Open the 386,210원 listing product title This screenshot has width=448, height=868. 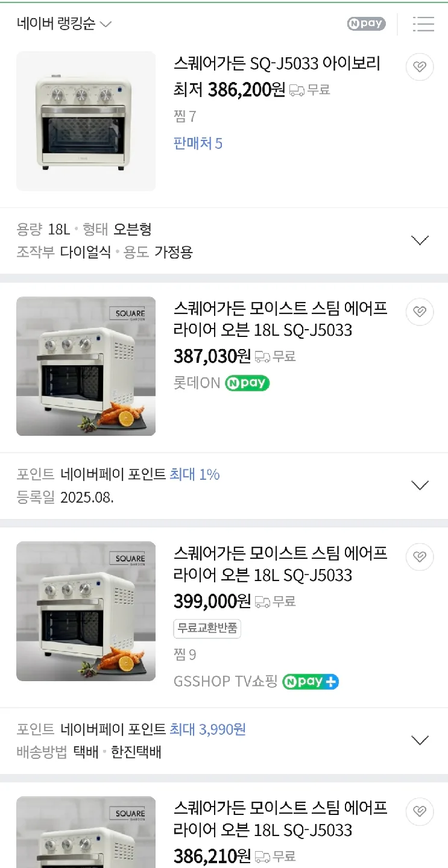280,819
